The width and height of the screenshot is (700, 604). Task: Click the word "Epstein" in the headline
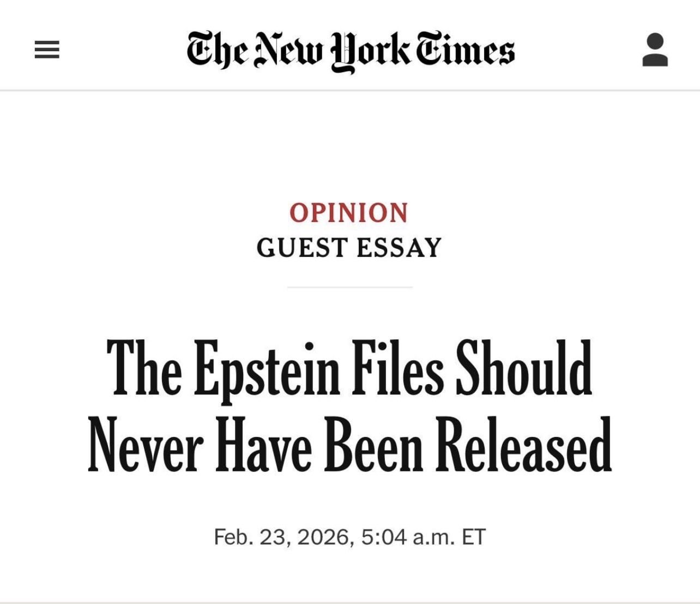coord(267,369)
